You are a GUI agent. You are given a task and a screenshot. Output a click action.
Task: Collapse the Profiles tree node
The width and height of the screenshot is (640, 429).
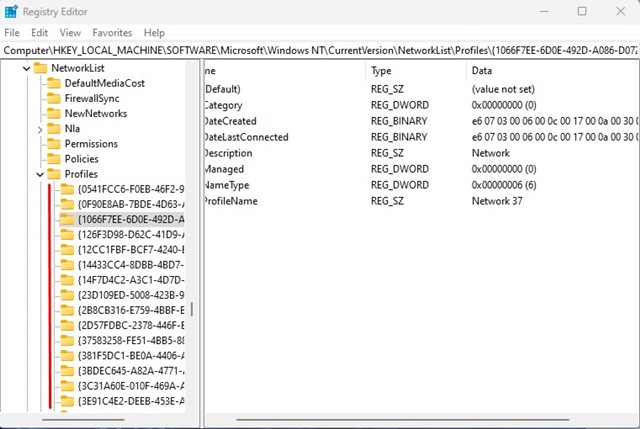[x=40, y=174]
